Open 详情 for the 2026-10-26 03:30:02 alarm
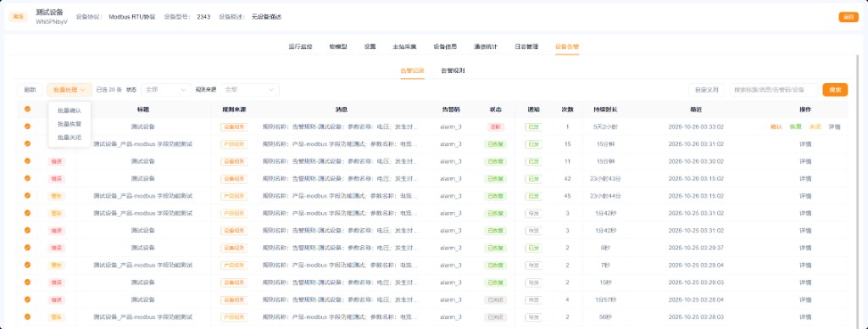 pos(805,161)
